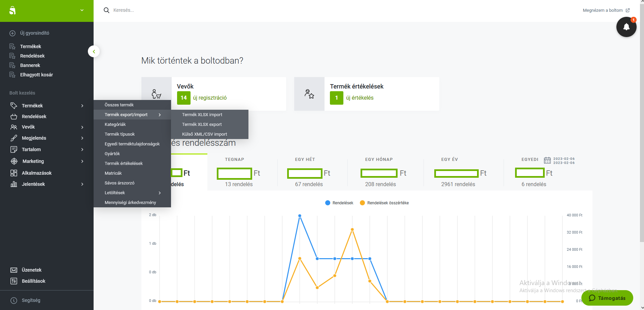
Task: Expand the Marketing menu arrow
Action: click(x=82, y=162)
